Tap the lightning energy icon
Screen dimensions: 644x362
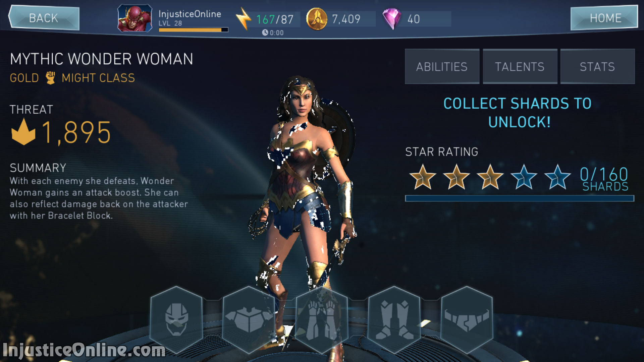coord(244,19)
